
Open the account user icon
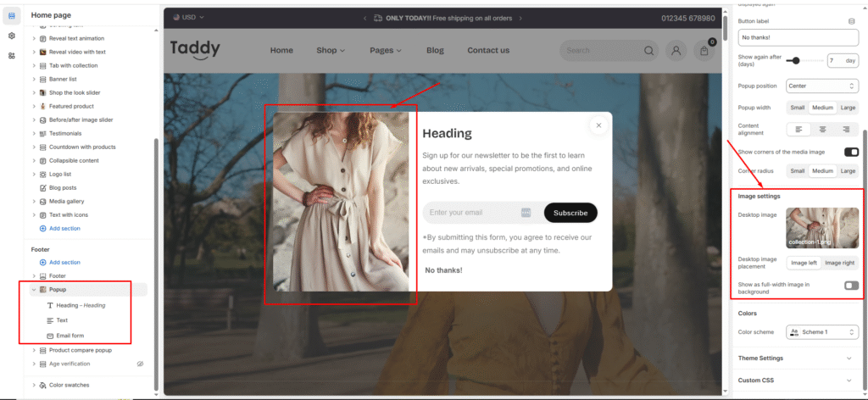click(x=676, y=50)
